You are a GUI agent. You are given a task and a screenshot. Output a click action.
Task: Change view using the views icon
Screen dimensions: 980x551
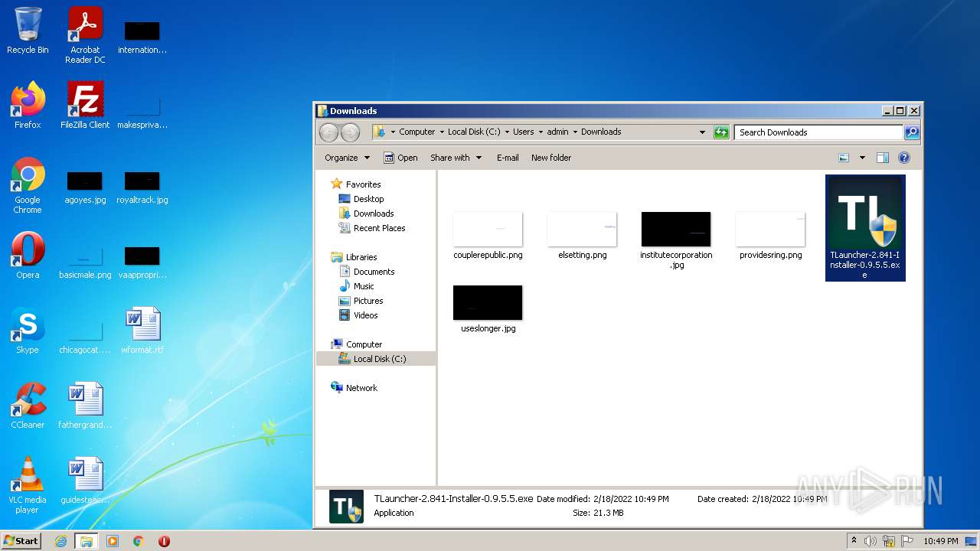click(x=844, y=158)
